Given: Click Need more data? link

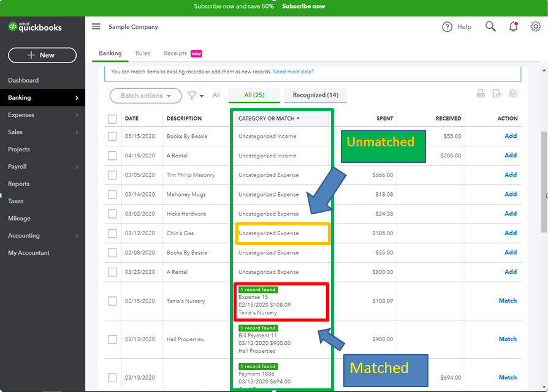Looking at the screenshot, I should (293, 72).
